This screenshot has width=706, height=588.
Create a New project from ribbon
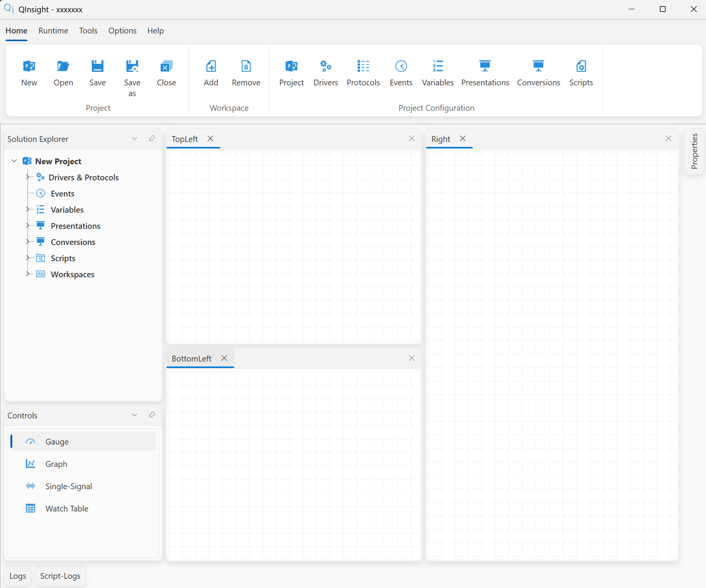click(29, 73)
